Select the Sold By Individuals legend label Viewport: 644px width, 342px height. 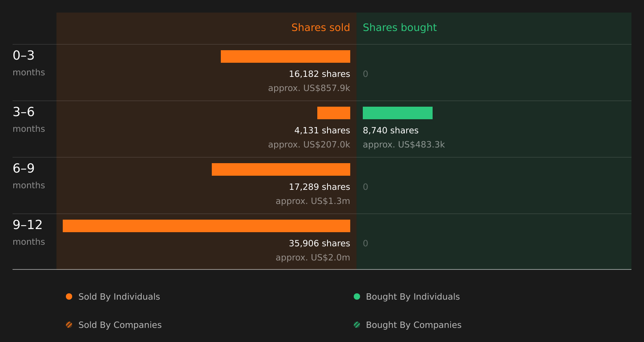(119, 297)
